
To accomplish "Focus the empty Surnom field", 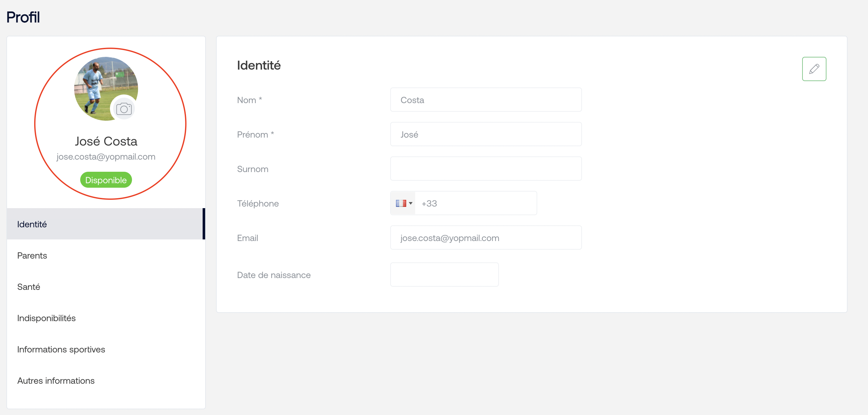I will [485, 169].
